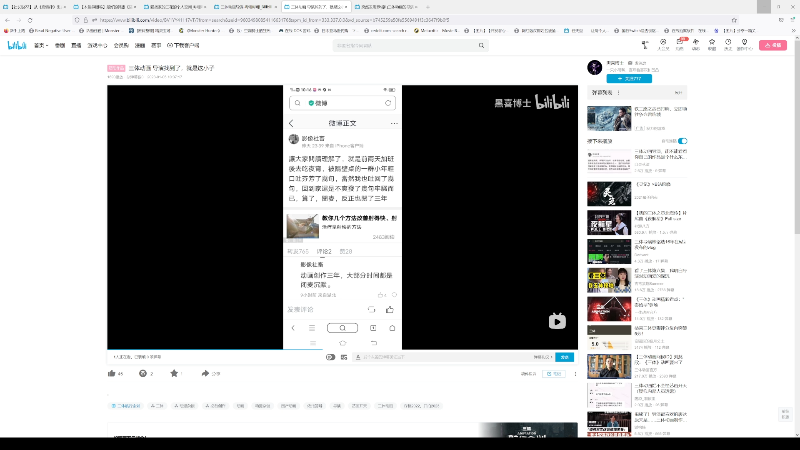Viewport: 800px width, 450px height.
Task: Like the video with thumbs-up icon
Action: tap(112, 373)
